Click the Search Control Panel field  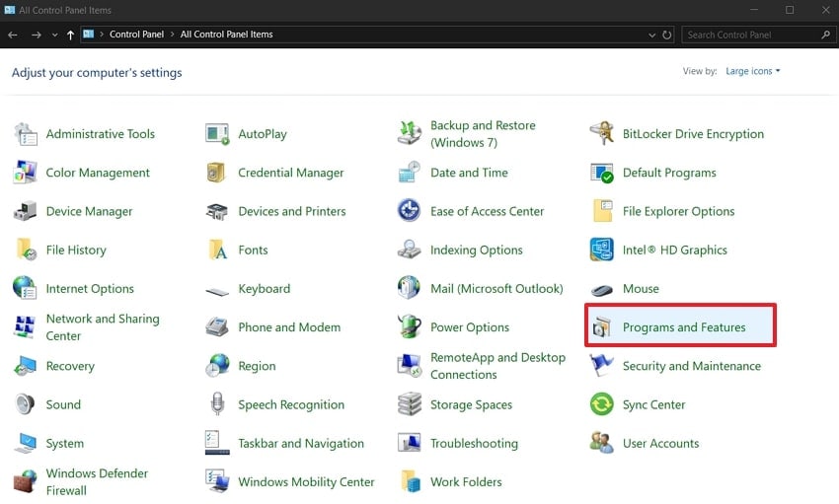750,35
